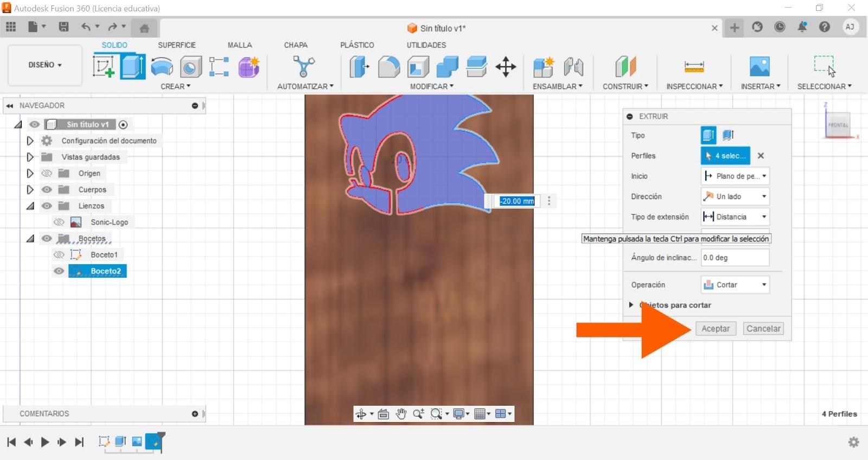Open the Tipo de extensión dropdown
This screenshot has height=460, width=868.
(735, 217)
